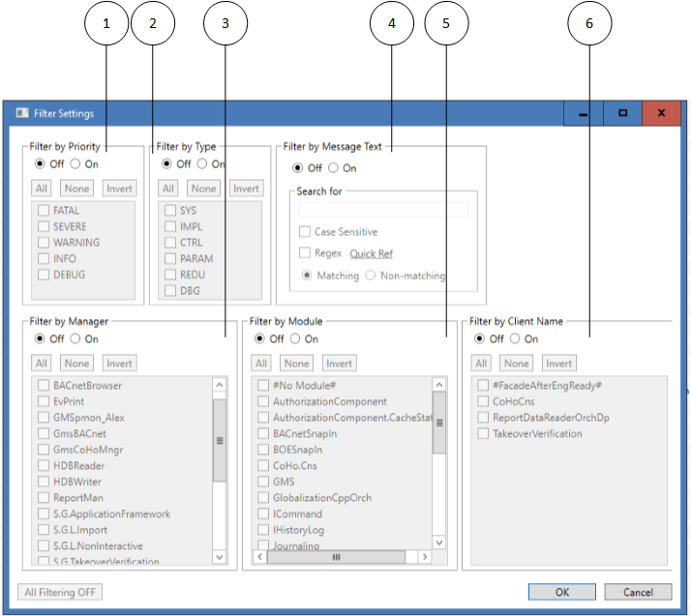Click the Filter Settings window title icon
The image size is (691, 616).
pyautogui.click(x=21, y=113)
